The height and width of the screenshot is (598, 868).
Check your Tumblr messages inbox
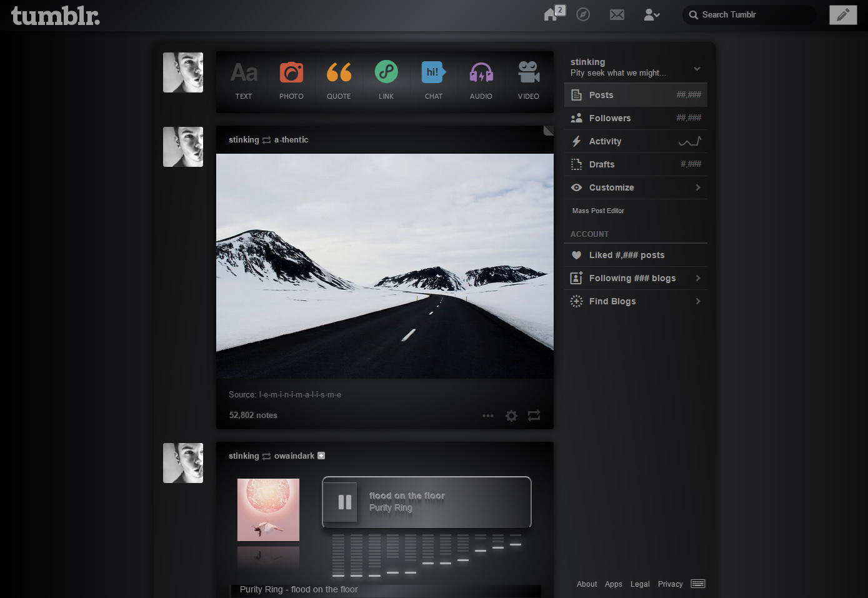(x=617, y=14)
